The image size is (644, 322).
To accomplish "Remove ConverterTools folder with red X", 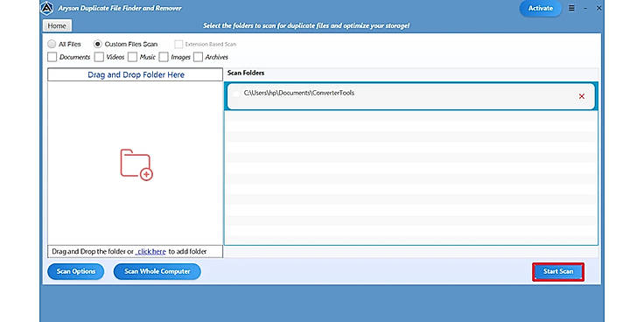I will tap(582, 96).
